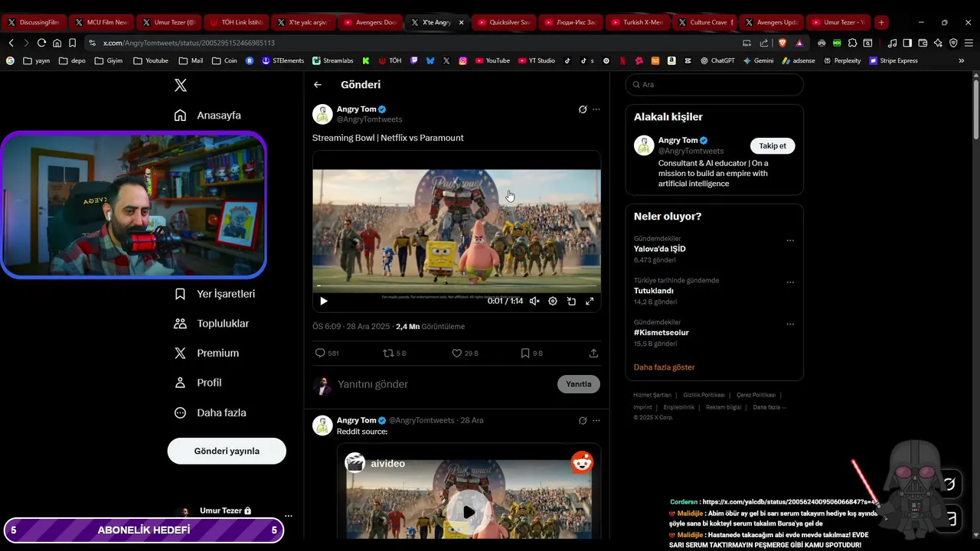
Task: Open Streamlabs bookmark
Action: [x=332, y=60]
